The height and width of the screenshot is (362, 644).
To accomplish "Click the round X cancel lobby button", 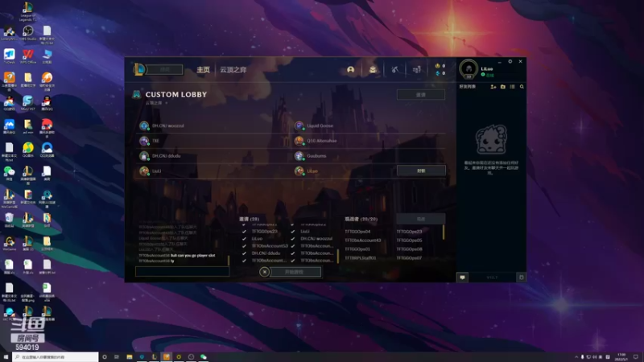I will point(265,272).
